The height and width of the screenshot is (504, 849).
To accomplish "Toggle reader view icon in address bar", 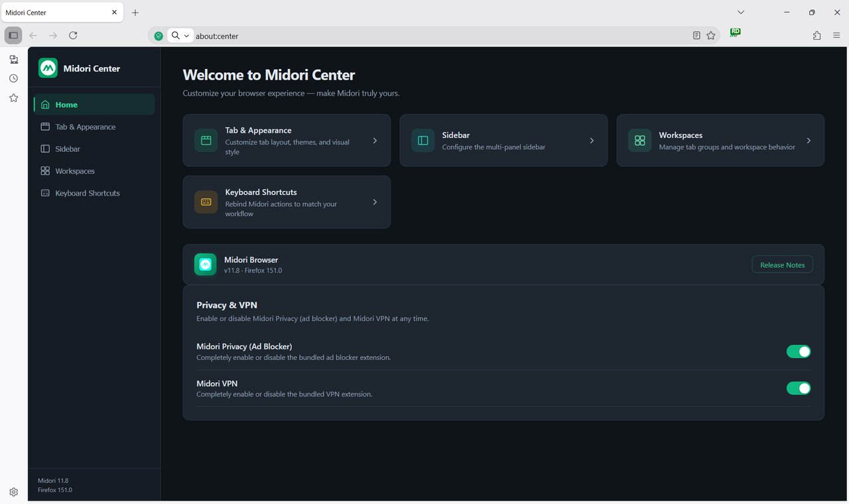I will (696, 36).
